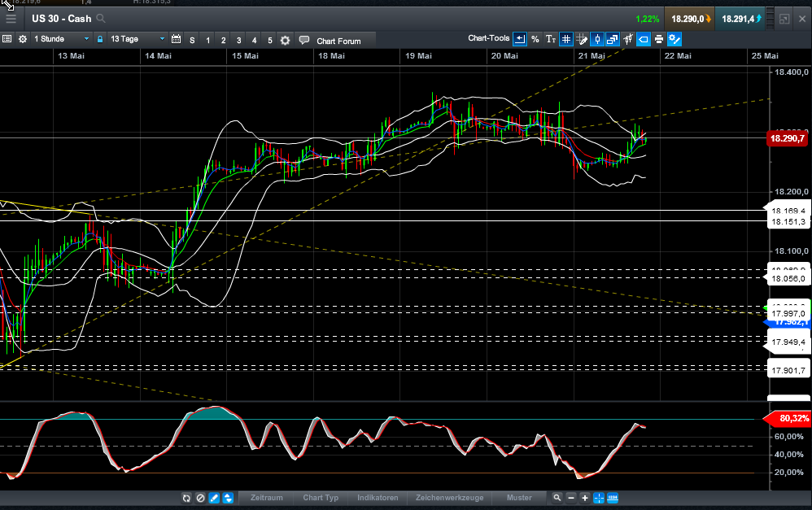
Task: Open the hamburger menu beside US 30 - Cash
Action: point(11,18)
